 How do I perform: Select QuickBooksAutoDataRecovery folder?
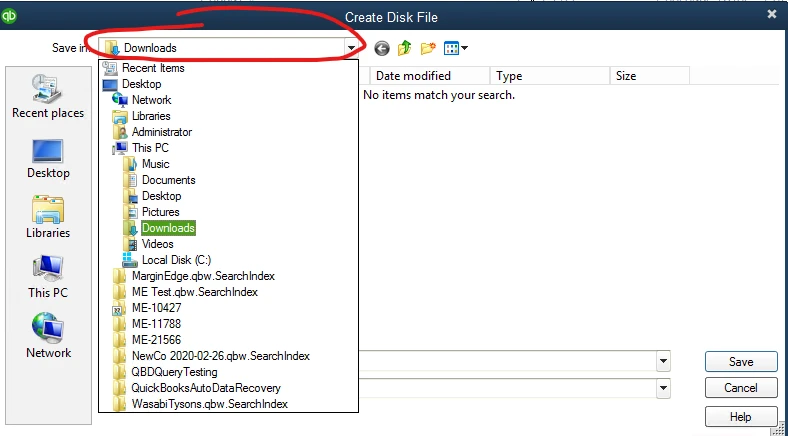[205, 388]
